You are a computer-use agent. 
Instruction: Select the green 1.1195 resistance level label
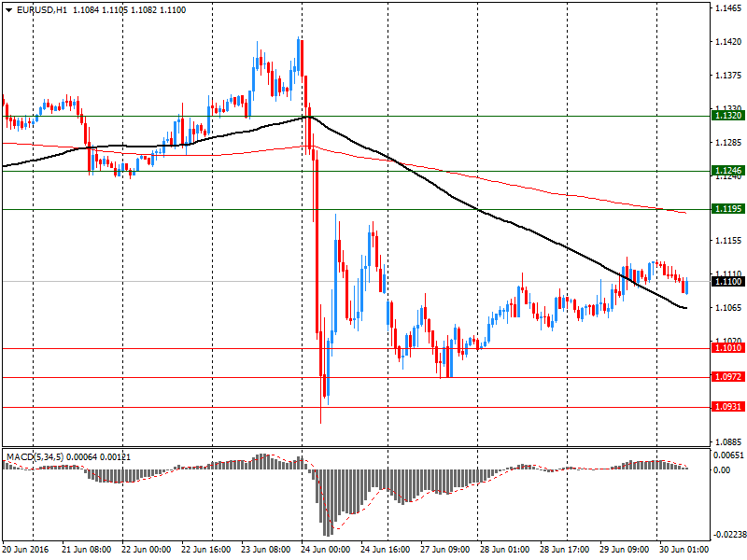coord(728,208)
